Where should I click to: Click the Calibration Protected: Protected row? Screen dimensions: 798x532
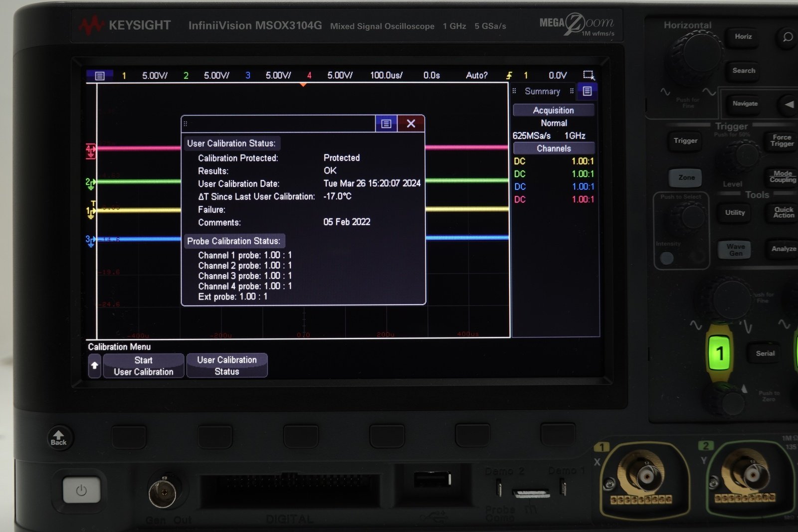[x=279, y=158]
